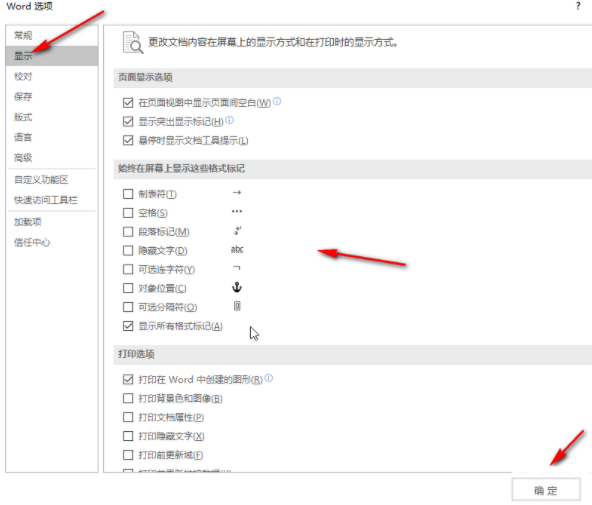Enable 打印背景色和图像 option
Image resolution: width=592 pixels, height=505 pixels.
(128, 398)
